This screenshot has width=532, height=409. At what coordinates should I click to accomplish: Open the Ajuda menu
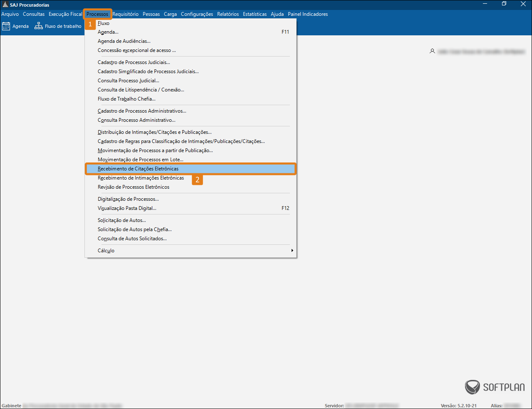click(x=277, y=14)
